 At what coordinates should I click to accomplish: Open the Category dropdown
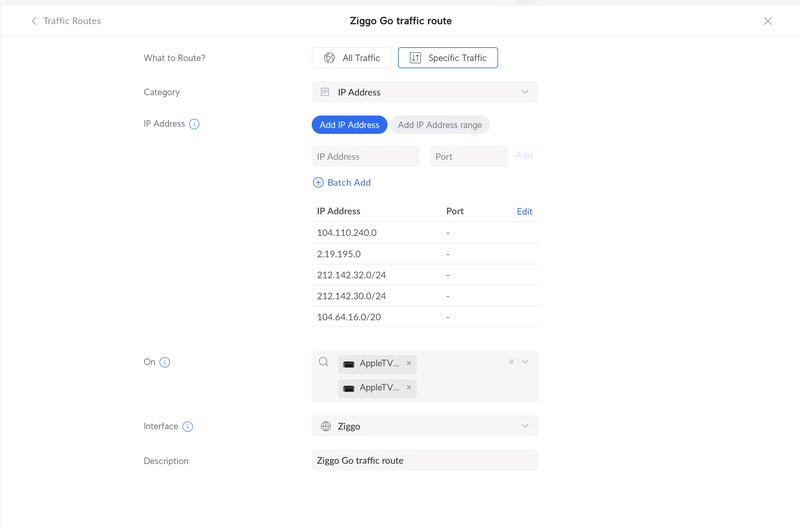coord(424,92)
